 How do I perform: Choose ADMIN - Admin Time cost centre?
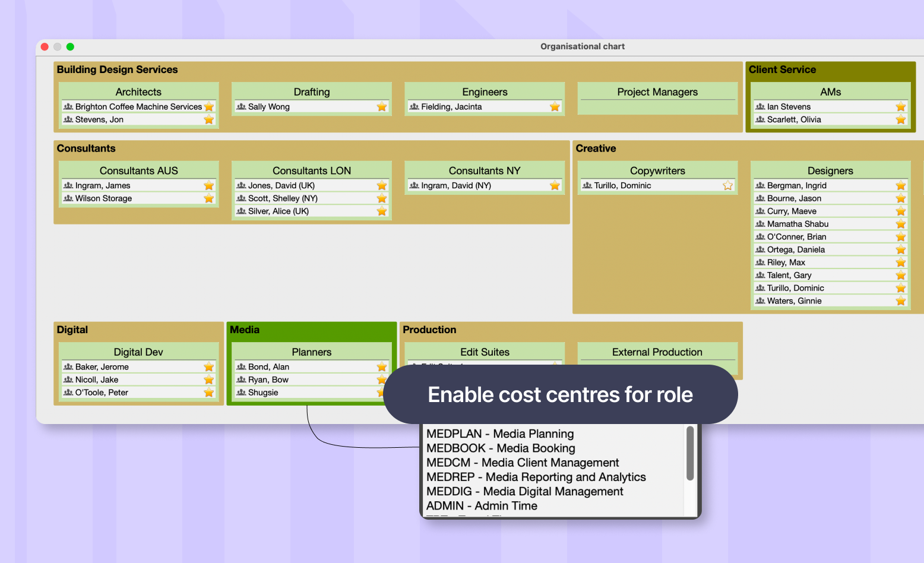(482, 506)
